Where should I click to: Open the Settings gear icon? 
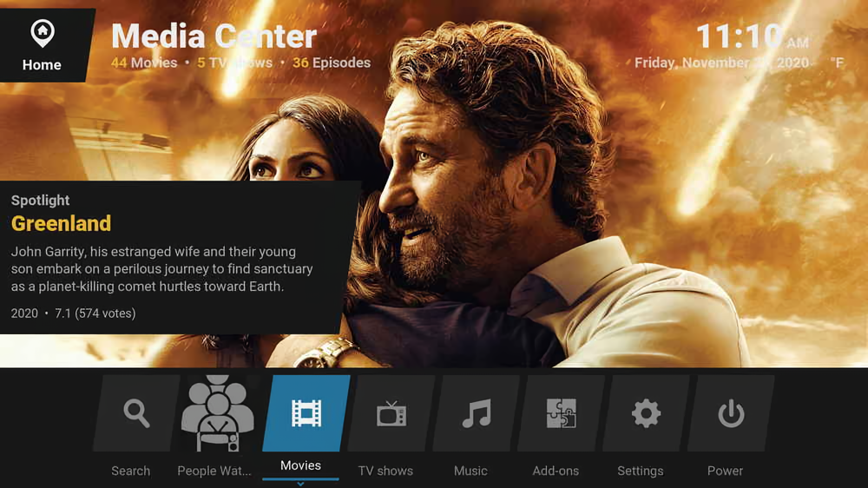coord(646,413)
